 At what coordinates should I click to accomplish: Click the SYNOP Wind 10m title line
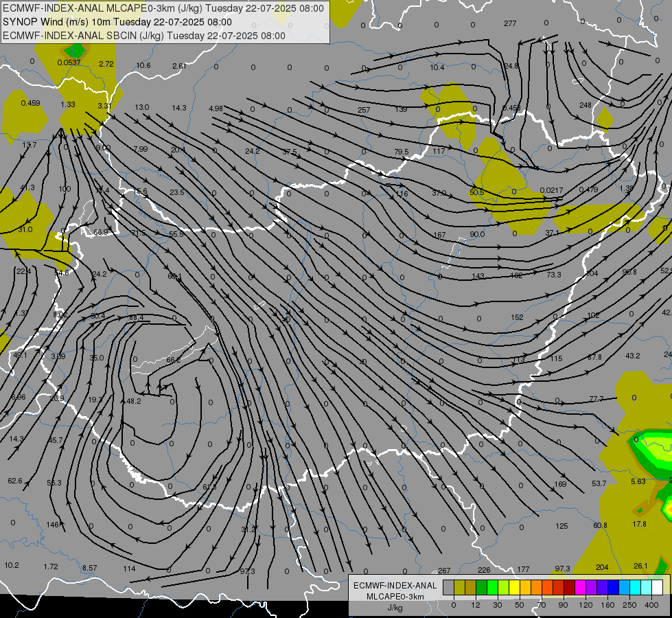tap(117, 22)
